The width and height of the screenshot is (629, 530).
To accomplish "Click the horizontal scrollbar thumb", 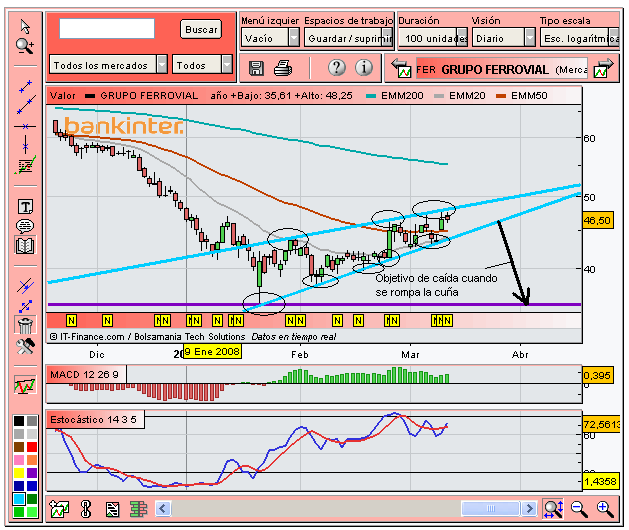I will pyautogui.click(x=490, y=509).
